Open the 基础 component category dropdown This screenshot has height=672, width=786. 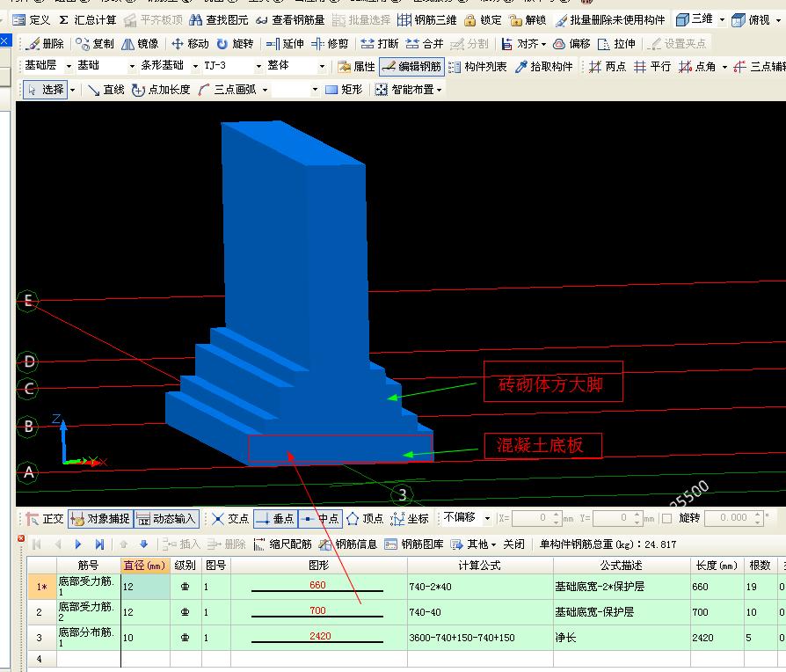pos(132,66)
